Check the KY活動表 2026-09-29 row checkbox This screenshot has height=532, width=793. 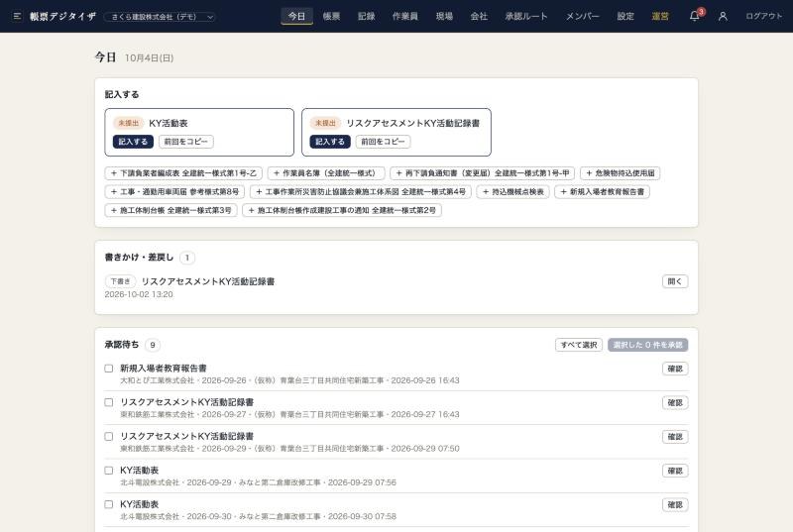click(109, 471)
